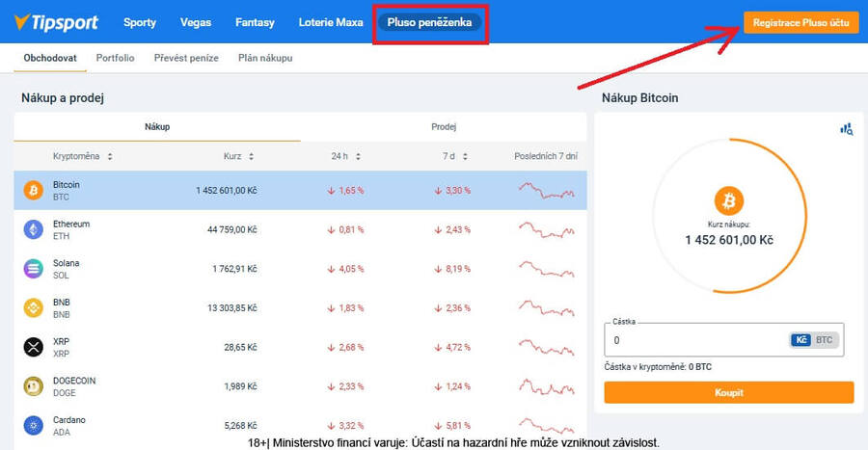Click large Bitcoin icon in purchase circle
Screen dimensions: 868x450
pyautogui.click(x=728, y=200)
